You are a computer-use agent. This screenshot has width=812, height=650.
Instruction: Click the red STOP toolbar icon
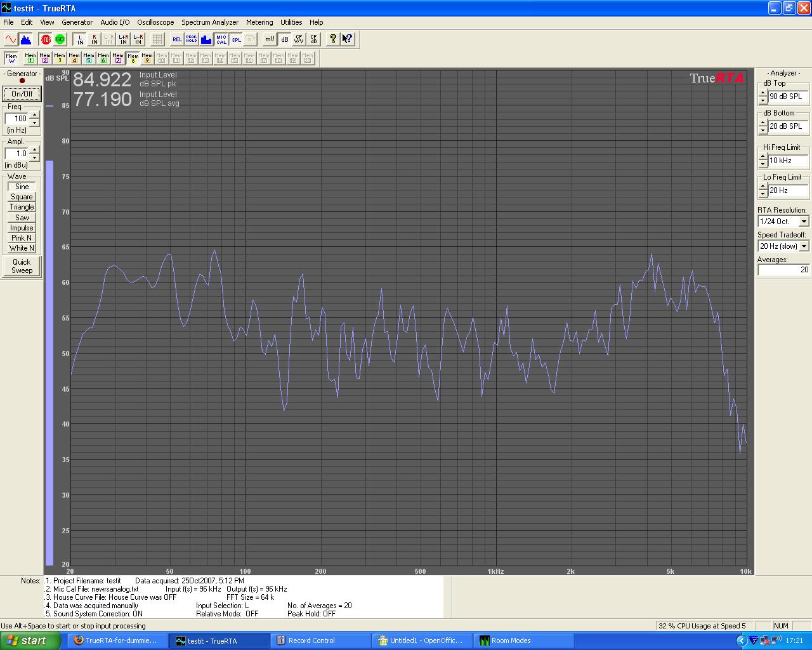click(46, 39)
